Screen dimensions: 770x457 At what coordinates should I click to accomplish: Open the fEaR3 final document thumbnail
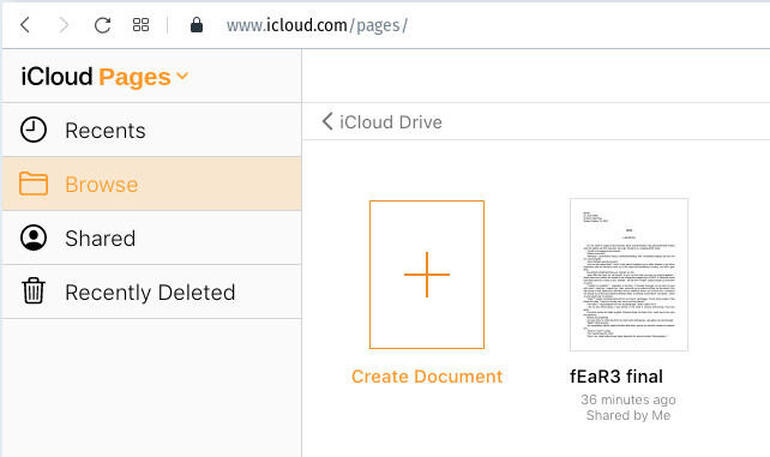coord(629,275)
